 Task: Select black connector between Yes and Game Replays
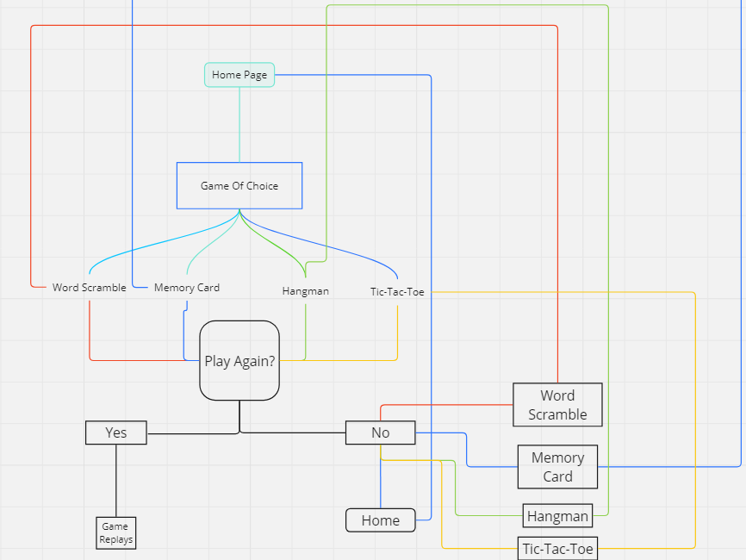115,481
